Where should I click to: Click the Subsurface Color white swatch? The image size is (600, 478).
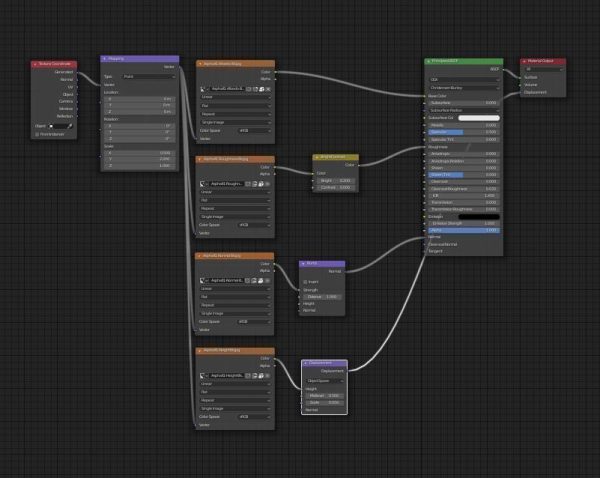[x=479, y=118]
